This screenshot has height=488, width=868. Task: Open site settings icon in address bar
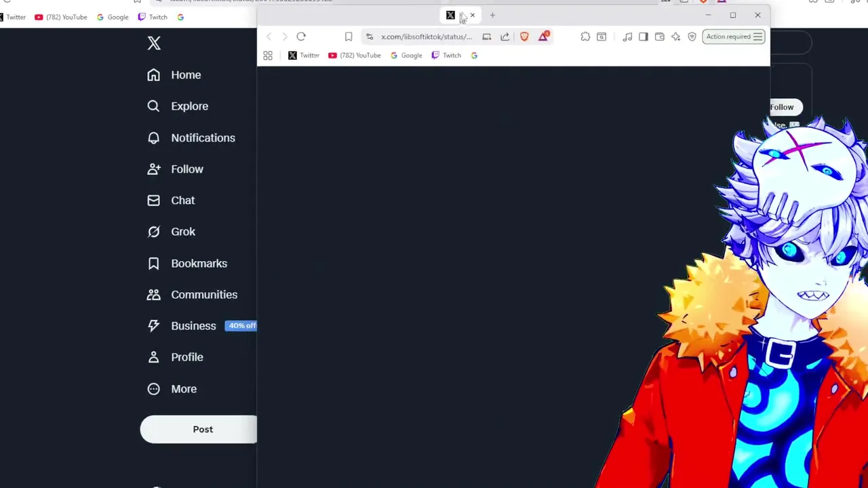pyautogui.click(x=370, y=37)
